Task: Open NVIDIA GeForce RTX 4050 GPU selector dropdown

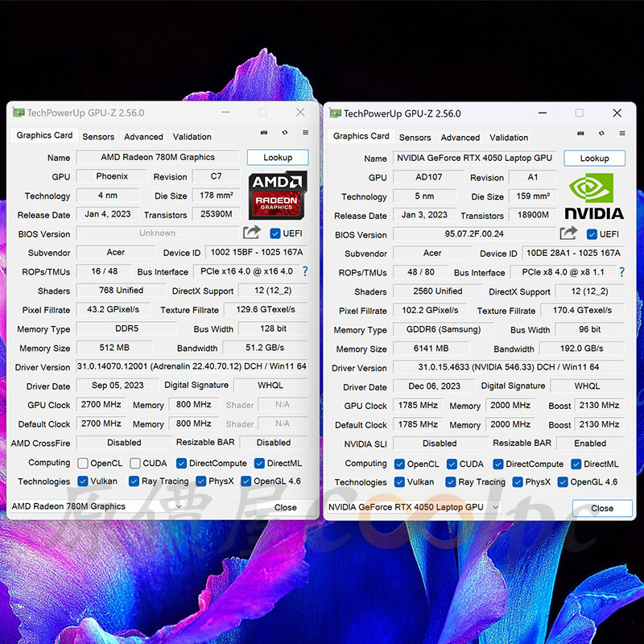Action: pos(414,507)
